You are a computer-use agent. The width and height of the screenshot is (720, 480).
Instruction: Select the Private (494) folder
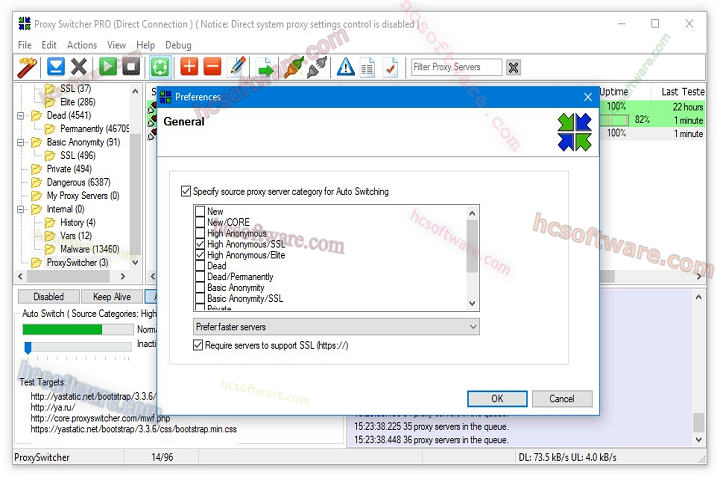[x=69, y=169]
